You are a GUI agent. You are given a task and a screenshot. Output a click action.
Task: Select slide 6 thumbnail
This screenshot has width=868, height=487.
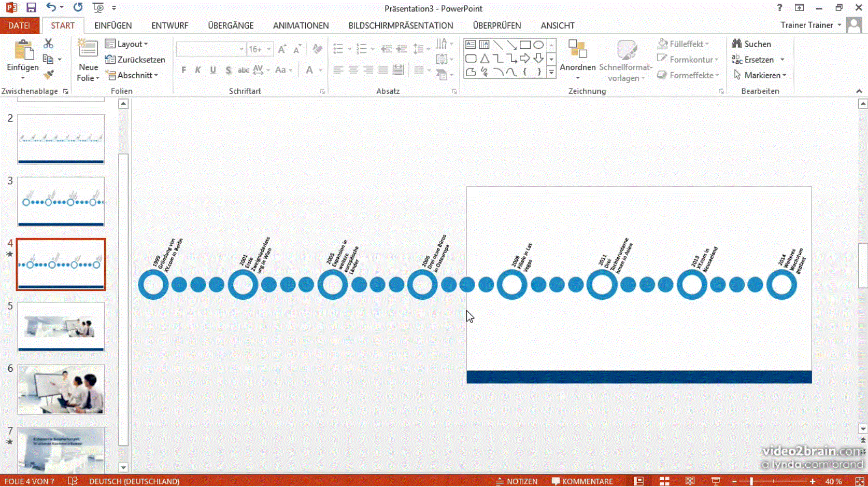click(61, 389)
